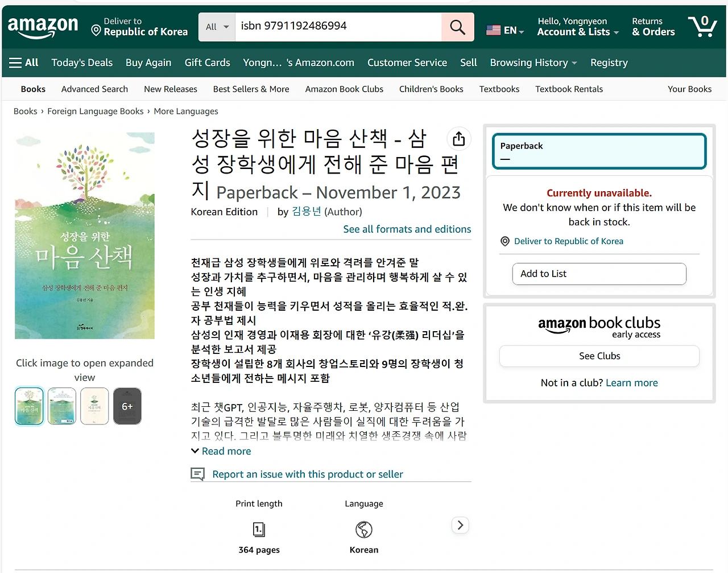Click the share icon near the book title
This screenshot has width=728, height=573.
pyautogui.click(x=458, y=138)
